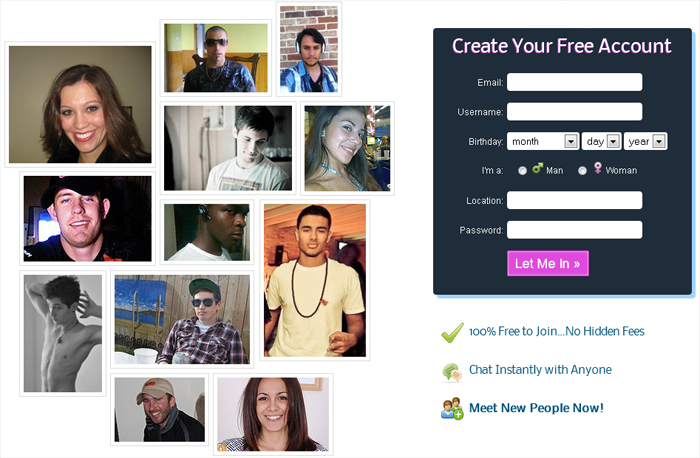
Task: Click the Meet New People Now! link
Action: [536, 408]
